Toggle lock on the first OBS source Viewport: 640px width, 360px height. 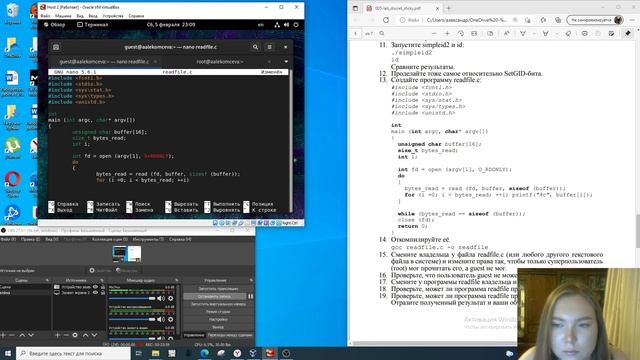103,287
